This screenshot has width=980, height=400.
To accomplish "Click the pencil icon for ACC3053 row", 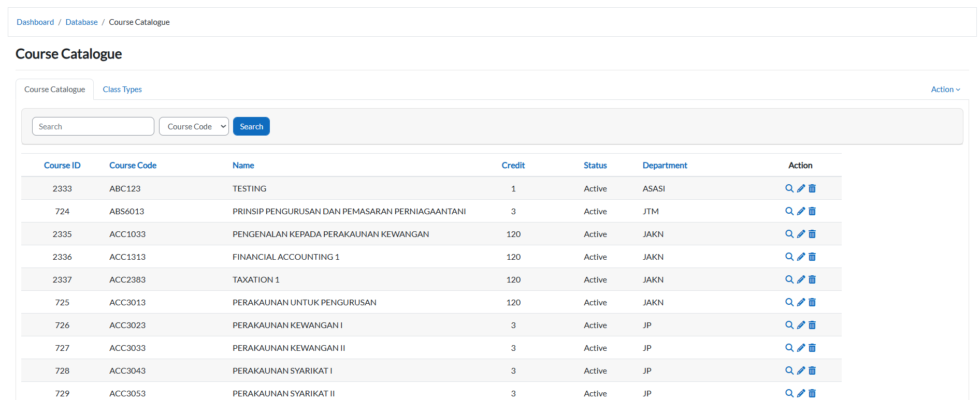I will point(801,393).
